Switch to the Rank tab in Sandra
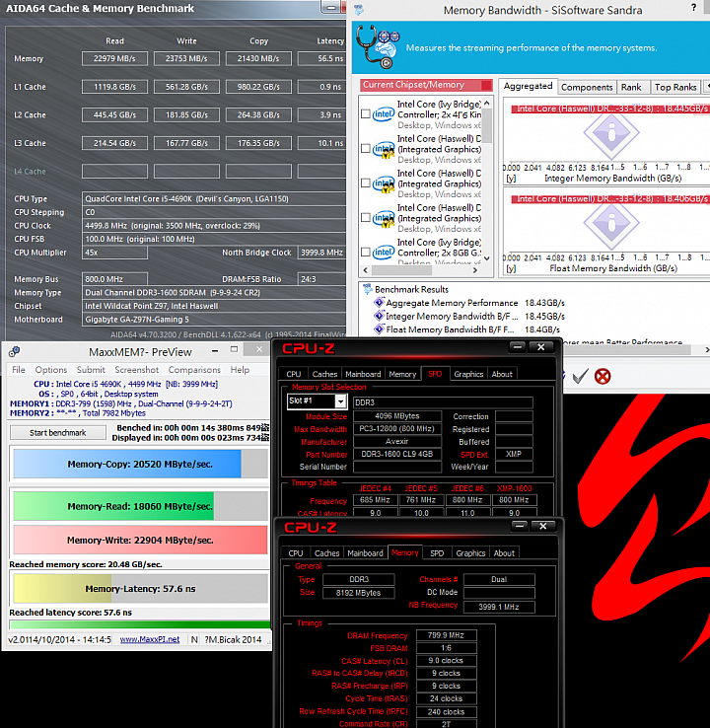 (631, 87)
